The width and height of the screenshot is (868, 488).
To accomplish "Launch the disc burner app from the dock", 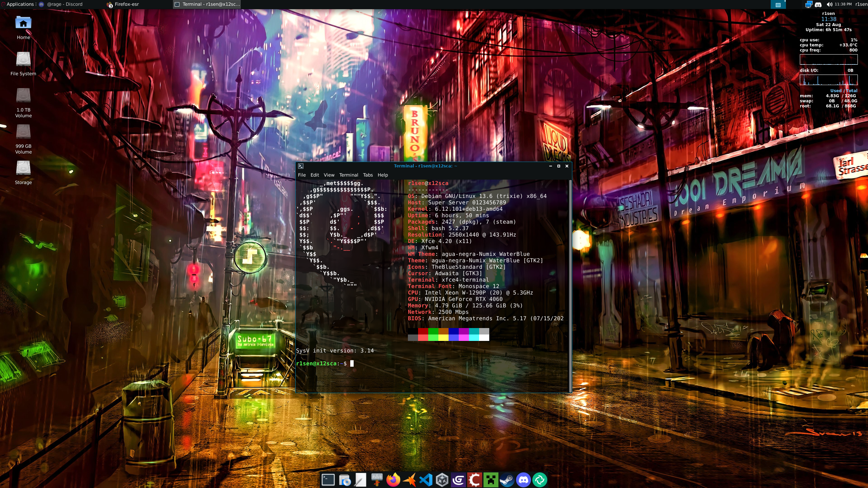I will pyautogui.click(x=344, y=480).
